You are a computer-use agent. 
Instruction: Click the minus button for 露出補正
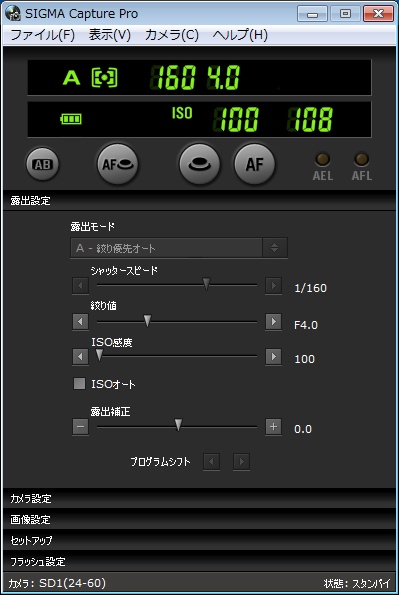tap(80, 427)
